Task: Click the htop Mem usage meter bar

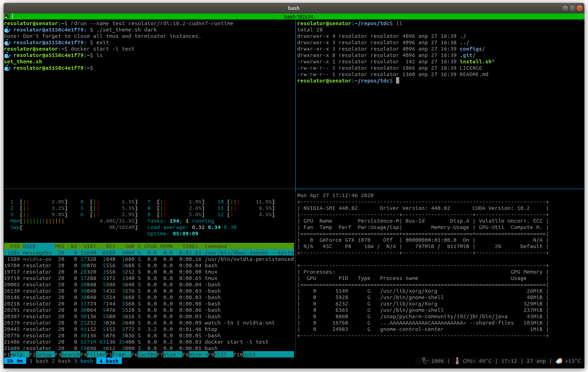Action: pyautogui.click(x=74, y=221)
